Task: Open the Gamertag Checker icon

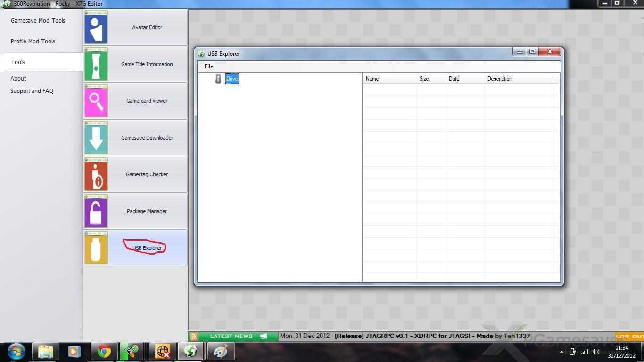Action: click(96, 175)
